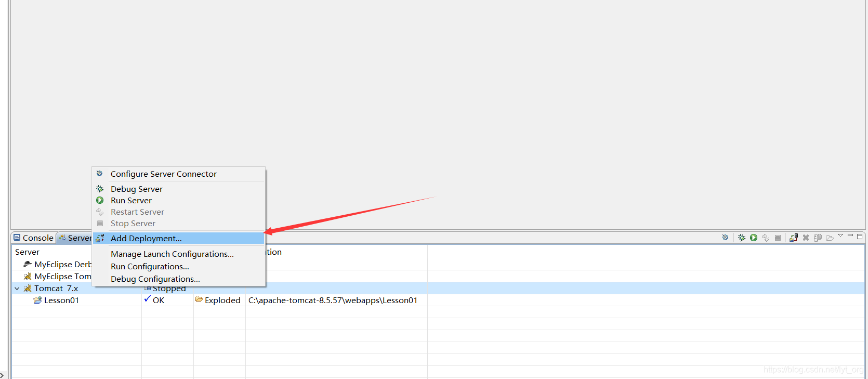Click the Lesson01 project icon
This screenshot has width=868, height=379.
pyautogui.click(x=37, y=300)
